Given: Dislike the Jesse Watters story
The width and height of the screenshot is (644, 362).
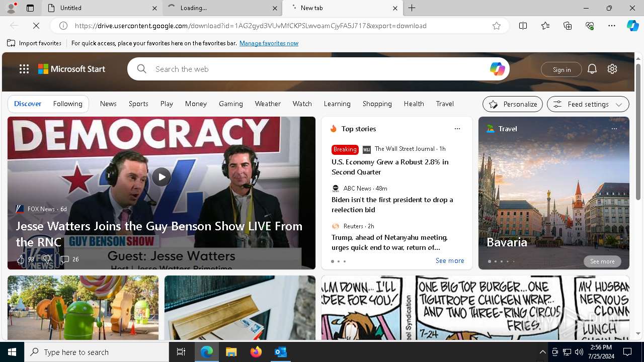Looking at the screenshot, I should pos(46,259).
